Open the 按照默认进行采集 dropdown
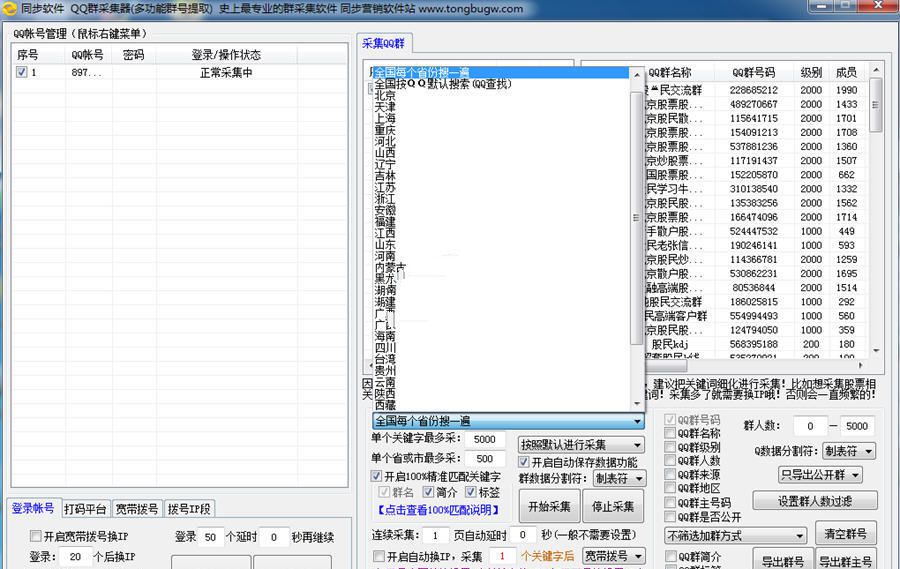This screenshot has width=900, height=569. point(581,445)
